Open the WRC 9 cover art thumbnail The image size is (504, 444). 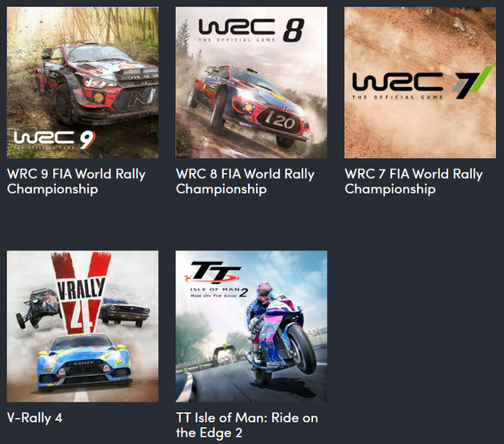click(83, 83)
